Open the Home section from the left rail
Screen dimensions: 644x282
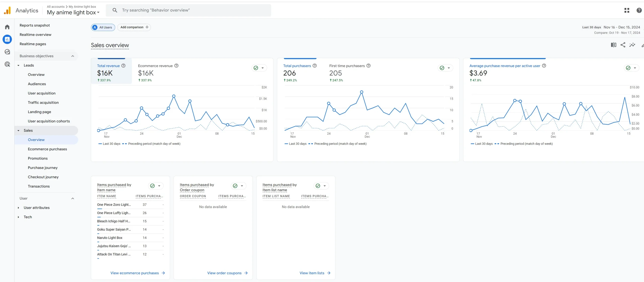pos(7,27)
